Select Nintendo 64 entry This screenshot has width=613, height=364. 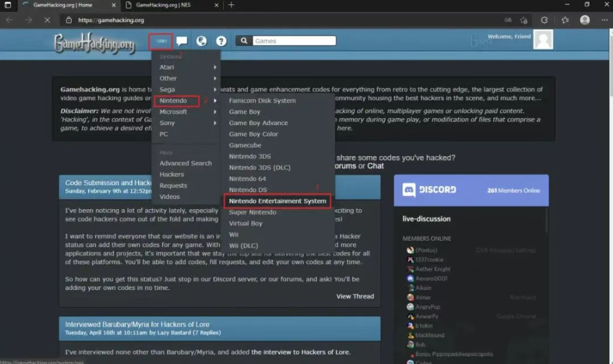tap(247, 179)
